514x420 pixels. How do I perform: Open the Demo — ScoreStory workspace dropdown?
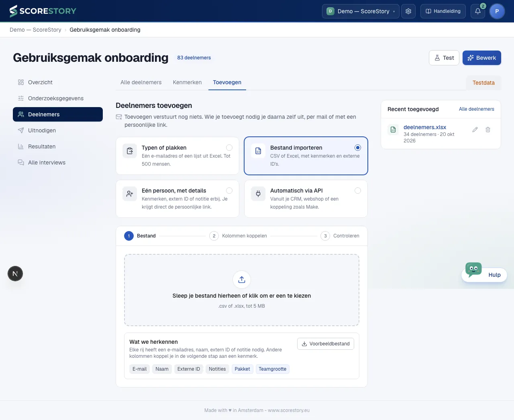[x=361, y=11]
